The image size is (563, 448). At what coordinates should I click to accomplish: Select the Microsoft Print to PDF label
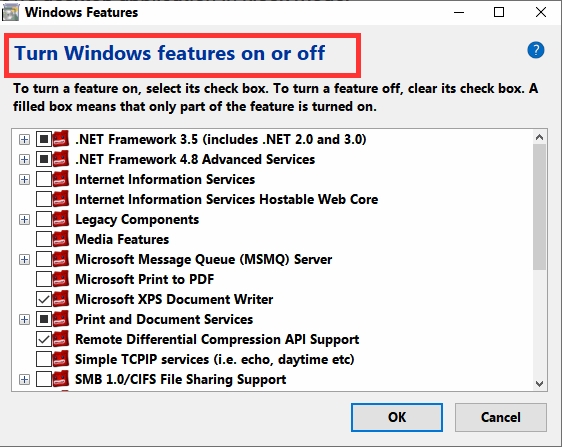click(145, 279)
